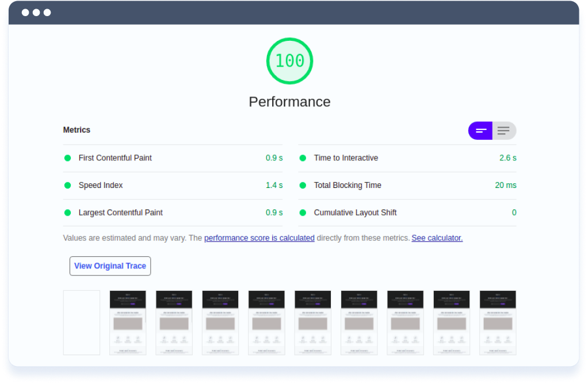588x384 pixels.
Task: Switch metrics to expanded description view
Action: point(504,130)
